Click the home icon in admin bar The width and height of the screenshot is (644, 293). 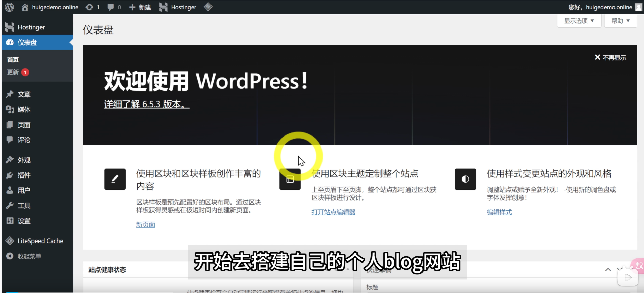tap(25, 7)
